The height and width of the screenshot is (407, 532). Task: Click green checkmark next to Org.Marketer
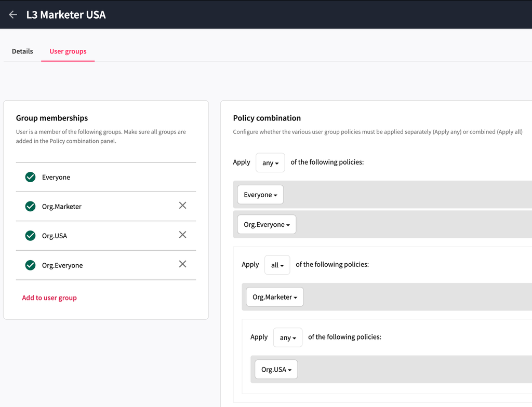pos(30,206)
